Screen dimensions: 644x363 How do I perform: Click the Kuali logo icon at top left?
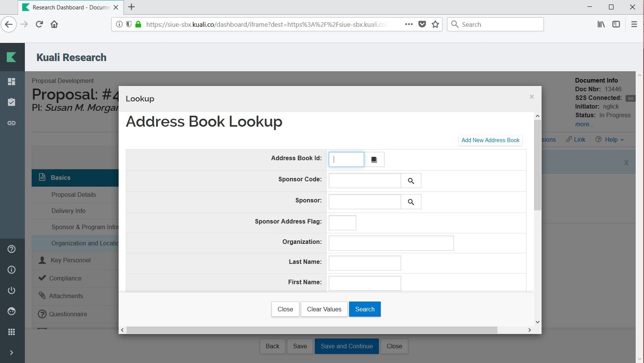pyautogui.click(x=12, y=57)
